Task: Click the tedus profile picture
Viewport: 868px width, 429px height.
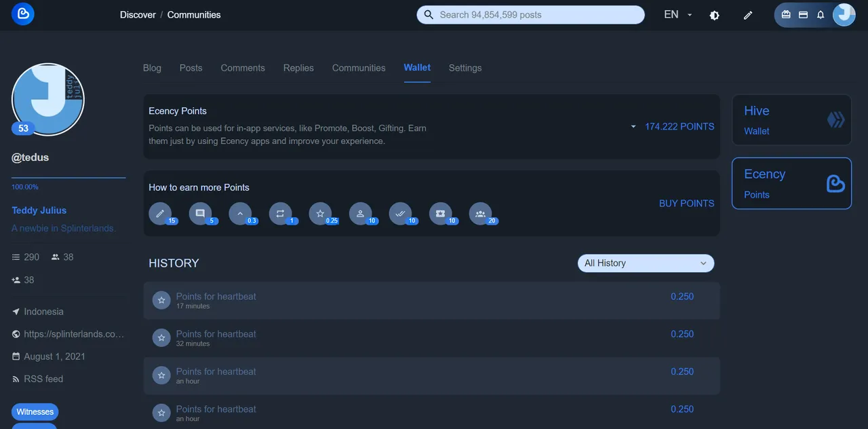Action: 48,100
